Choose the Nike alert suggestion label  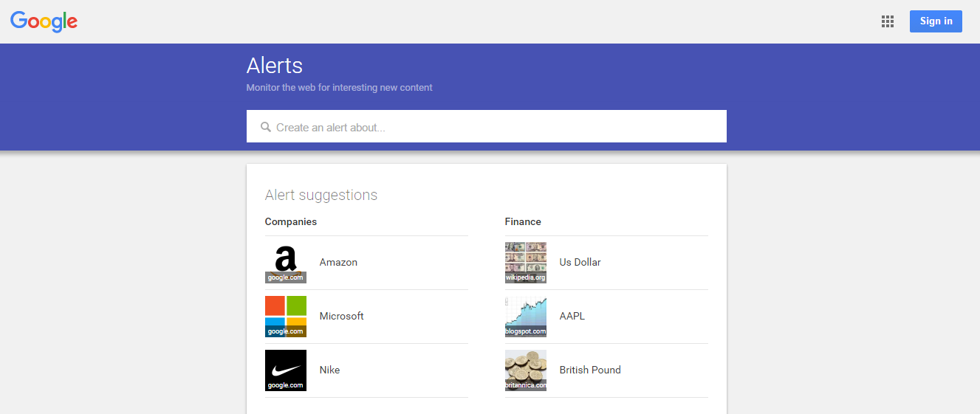coord(329,370)
